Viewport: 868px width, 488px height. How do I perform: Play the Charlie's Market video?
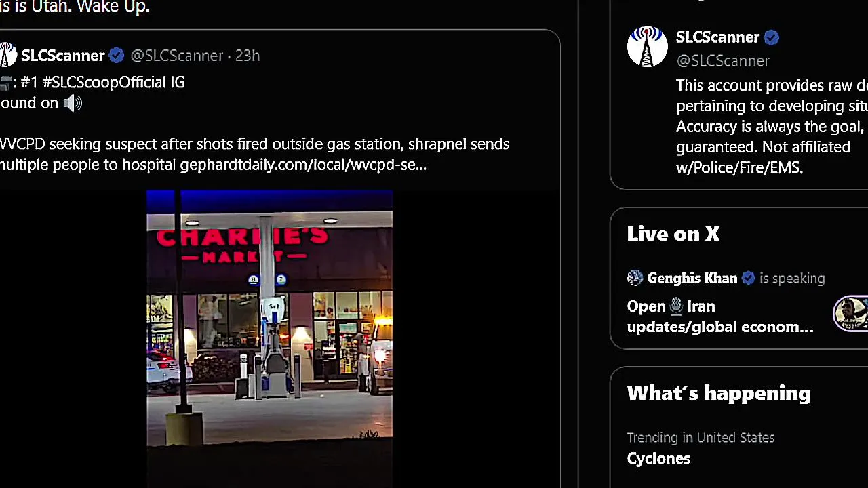coord(269,319)
